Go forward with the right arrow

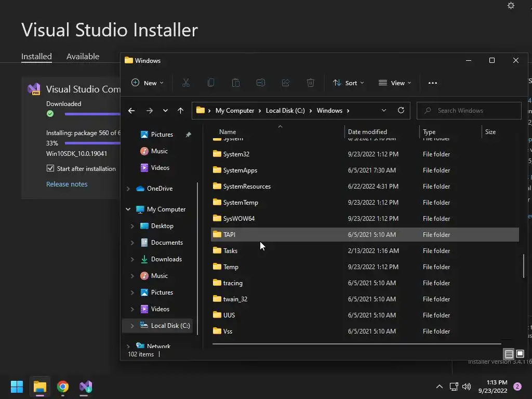pos(149,111)
